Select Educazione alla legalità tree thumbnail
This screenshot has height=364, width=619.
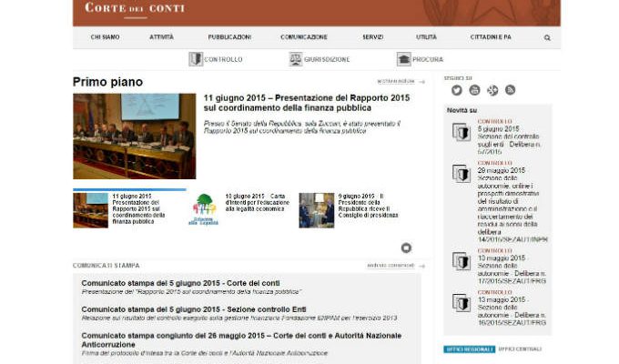click(203, 210)
